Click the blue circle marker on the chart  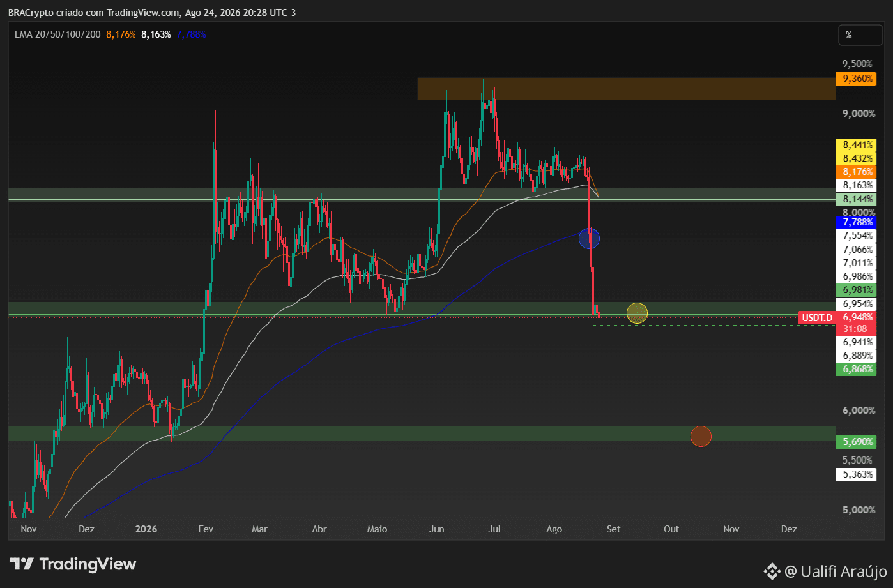(x=589, y=239)
